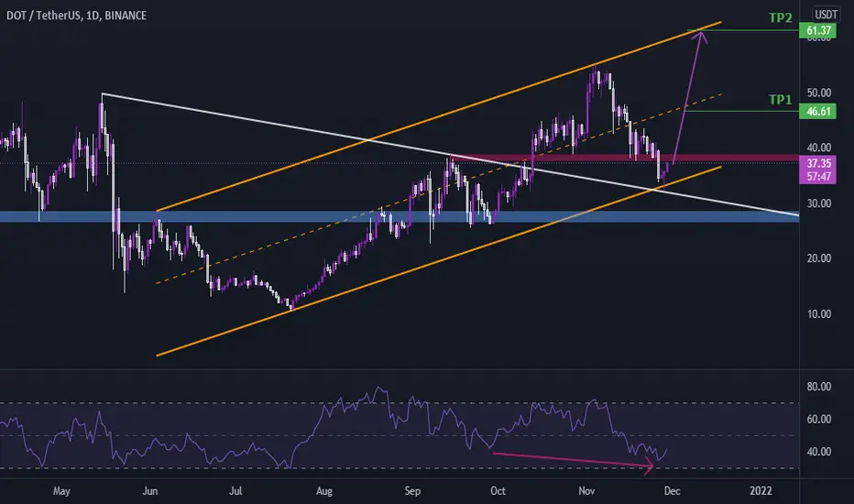Click the Jul label on time axis
Image resolution: width=854 pixels, height=504 pixels.
pyautogui.click(x=235, y=491)
